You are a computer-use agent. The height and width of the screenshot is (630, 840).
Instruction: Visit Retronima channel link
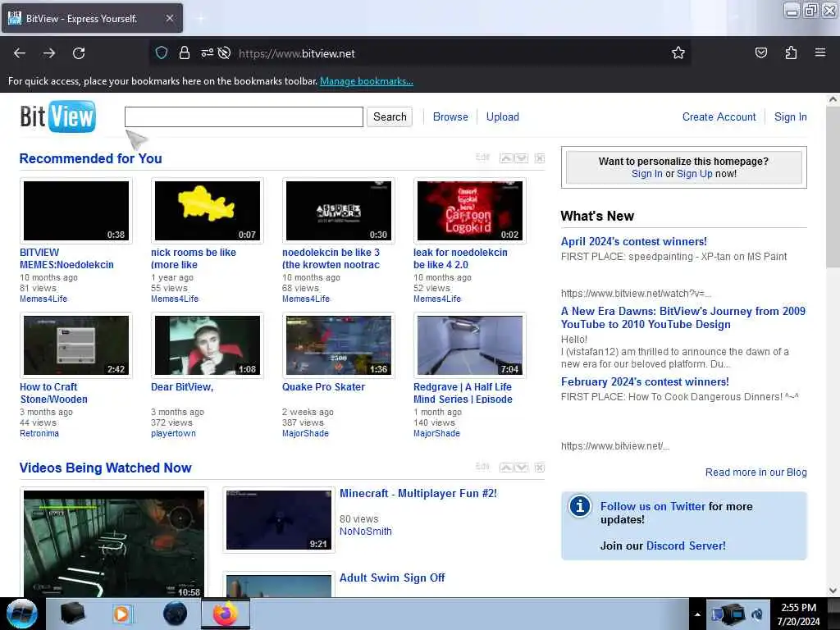click(39, 433)
